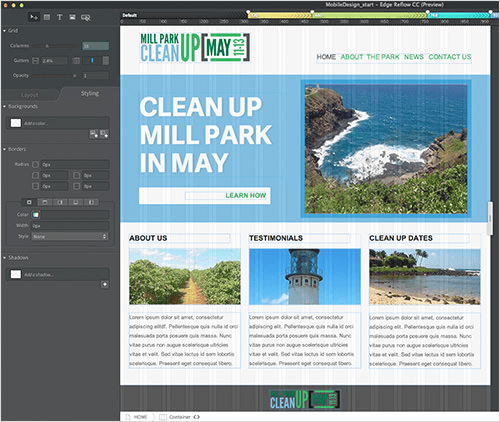500x422 pixels.
Task: Select the Testimonials lighthouse image
Action: point(305,276)
